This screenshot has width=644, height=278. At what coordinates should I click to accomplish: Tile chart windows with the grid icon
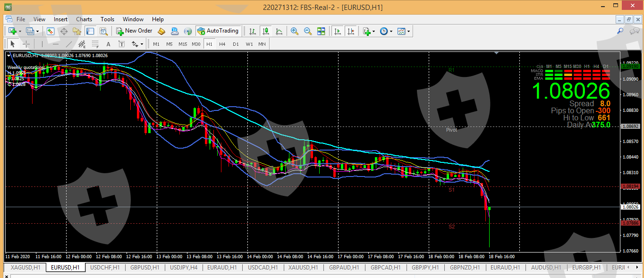point(321,31)
